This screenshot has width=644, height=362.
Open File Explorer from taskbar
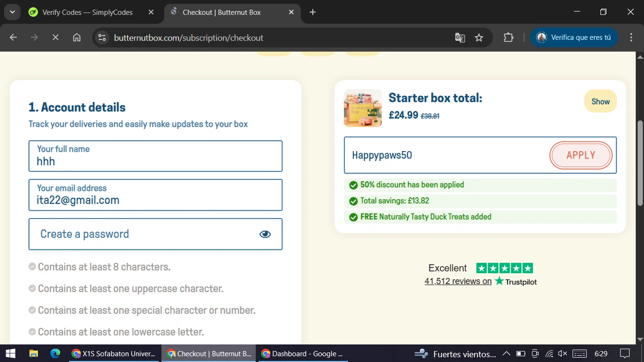33,353
